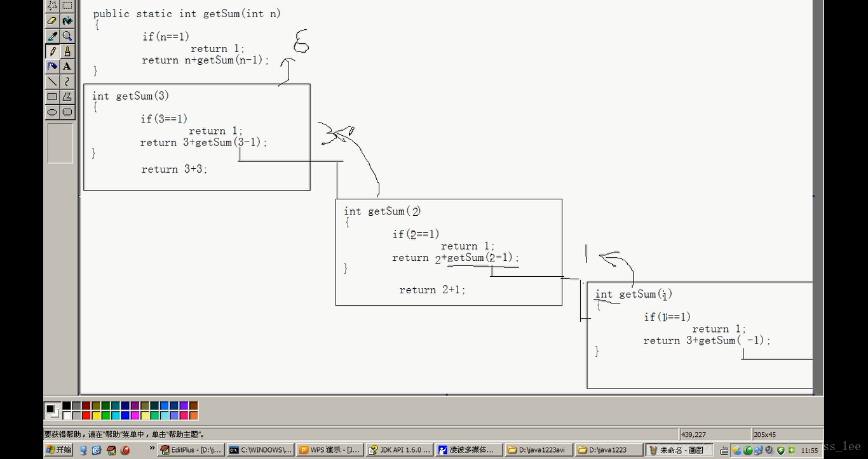Pick the magenta color swatch
Screen dimensions: 868x459
(135, 415)
